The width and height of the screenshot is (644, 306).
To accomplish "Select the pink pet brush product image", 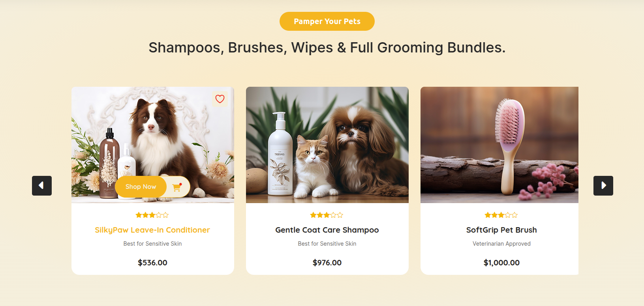I will 499,145.
